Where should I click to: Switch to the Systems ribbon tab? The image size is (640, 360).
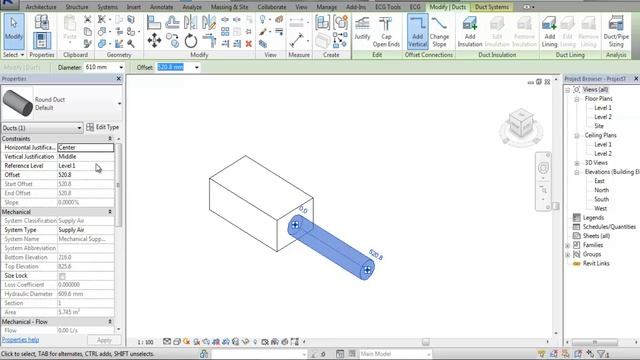click(107, 7)
